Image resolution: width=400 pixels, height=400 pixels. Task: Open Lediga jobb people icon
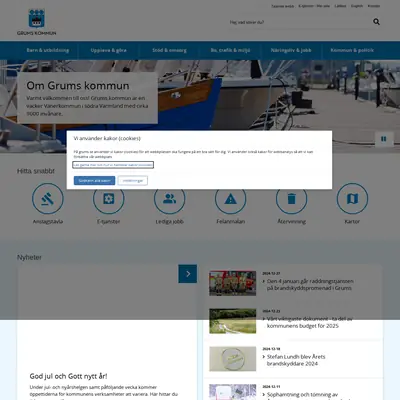tap(169, 199)
